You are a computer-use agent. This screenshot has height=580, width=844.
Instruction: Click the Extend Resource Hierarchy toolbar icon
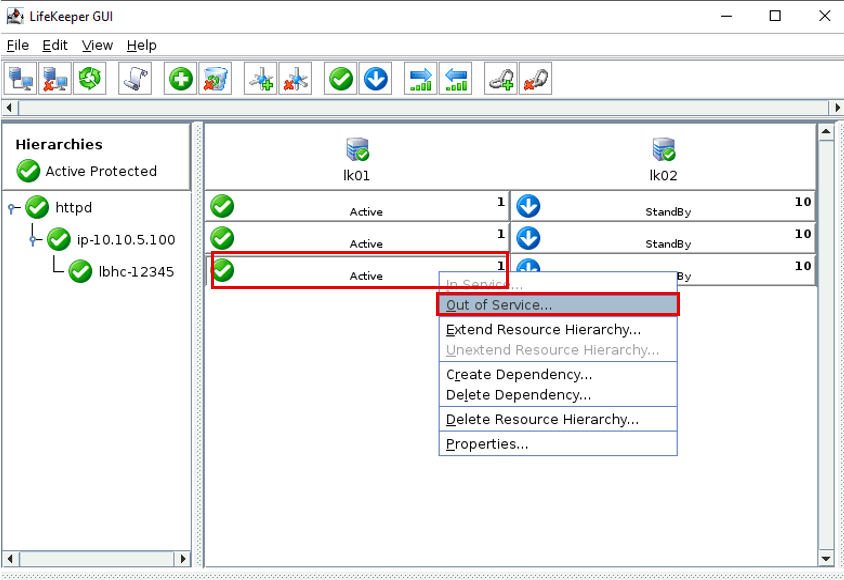tap(421, 79)
